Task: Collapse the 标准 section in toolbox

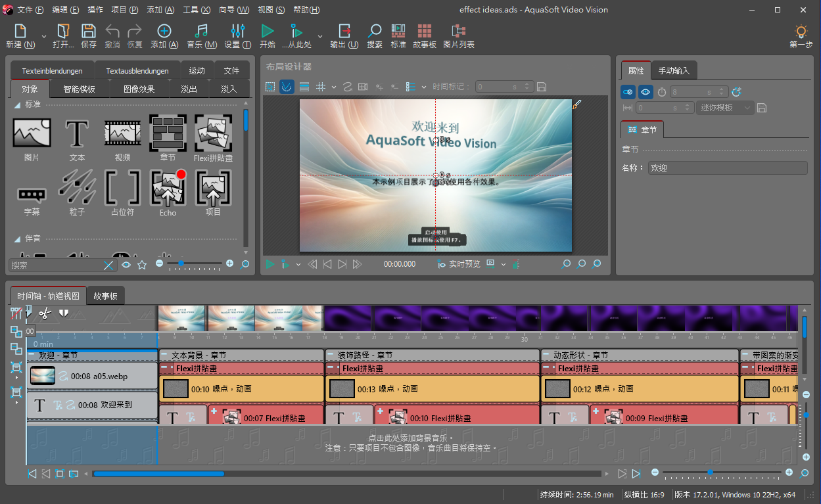Action: (17, 104)
